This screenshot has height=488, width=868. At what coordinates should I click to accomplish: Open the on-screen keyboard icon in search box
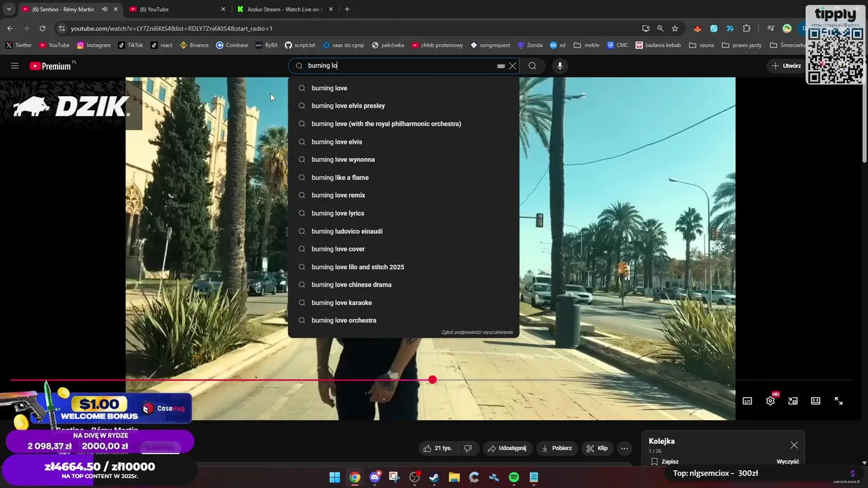(x=501, y=66)
